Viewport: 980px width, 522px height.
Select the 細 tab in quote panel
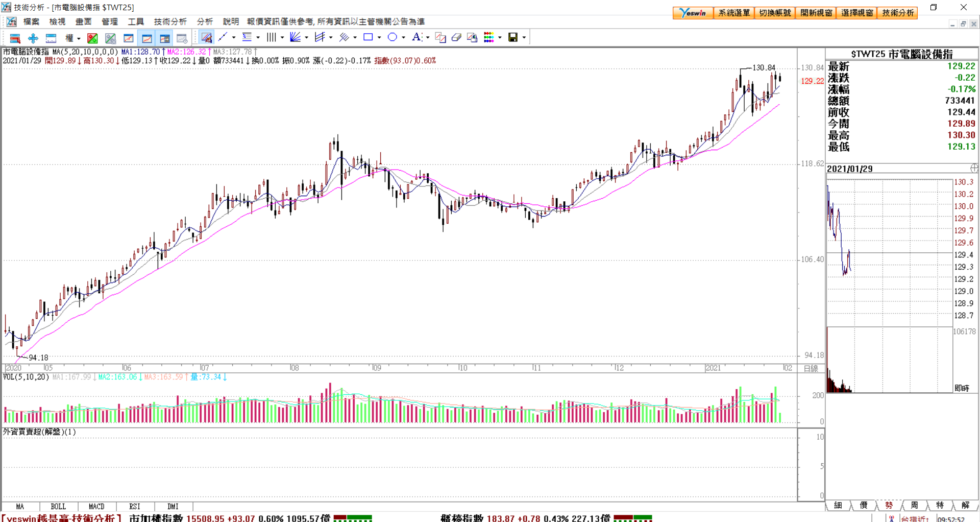(x=838, y=505)
